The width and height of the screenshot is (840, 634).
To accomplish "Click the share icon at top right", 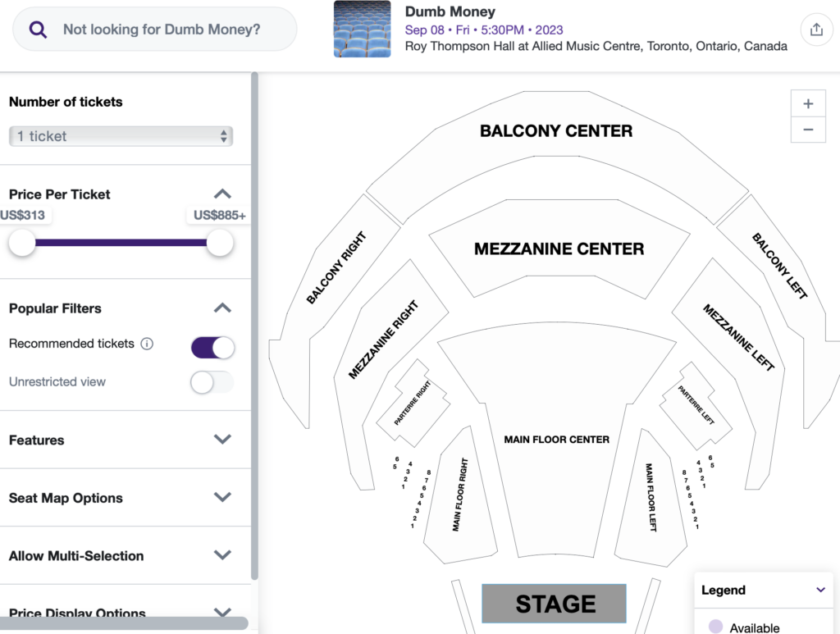I will [815, 30].
